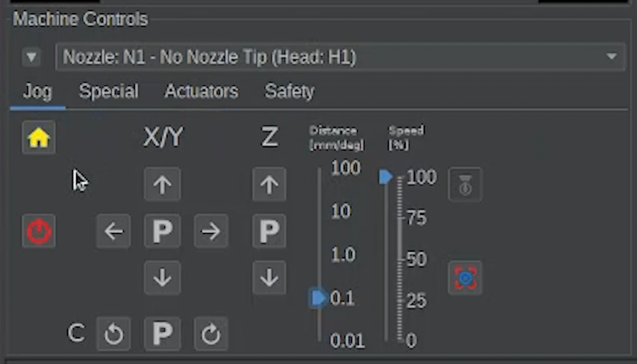
Task: Jog X/Y up with arrow
Action: pos(162,185)
